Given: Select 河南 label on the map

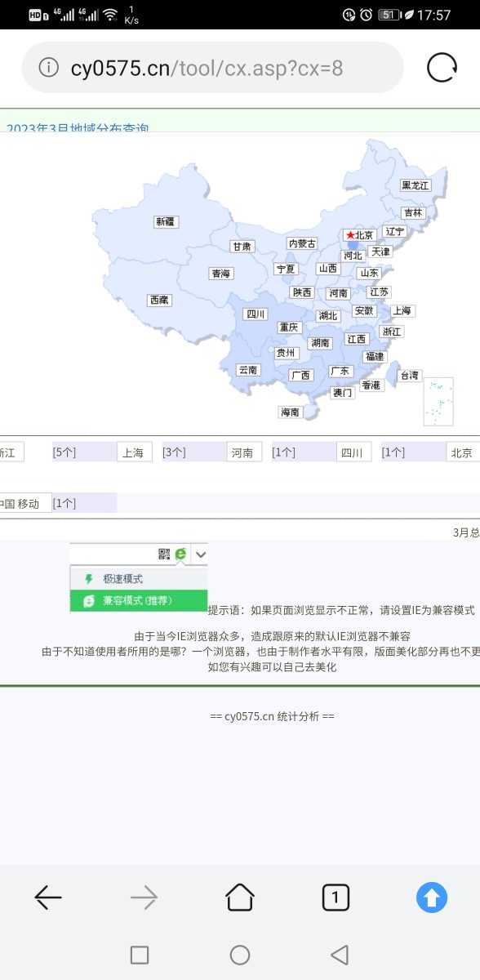Looking at the screenshot, I should (338, 293).
